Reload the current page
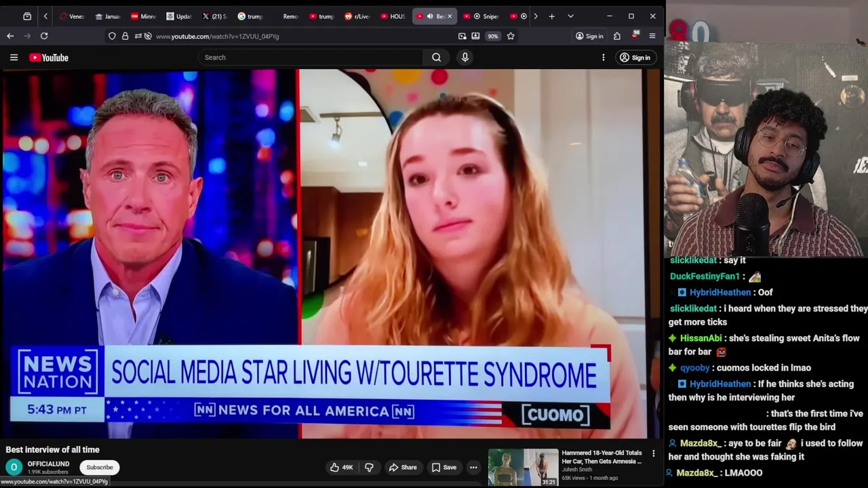 [x=44, y=36]
